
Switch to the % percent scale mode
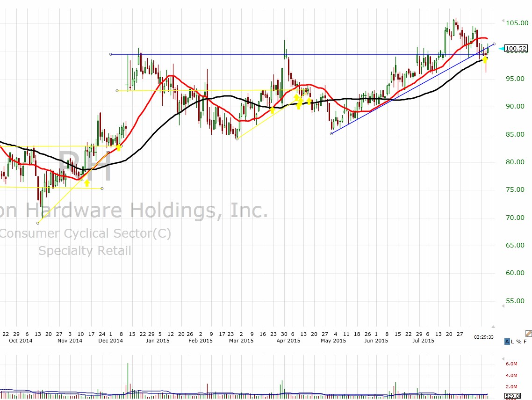click(x=519, y=342)
